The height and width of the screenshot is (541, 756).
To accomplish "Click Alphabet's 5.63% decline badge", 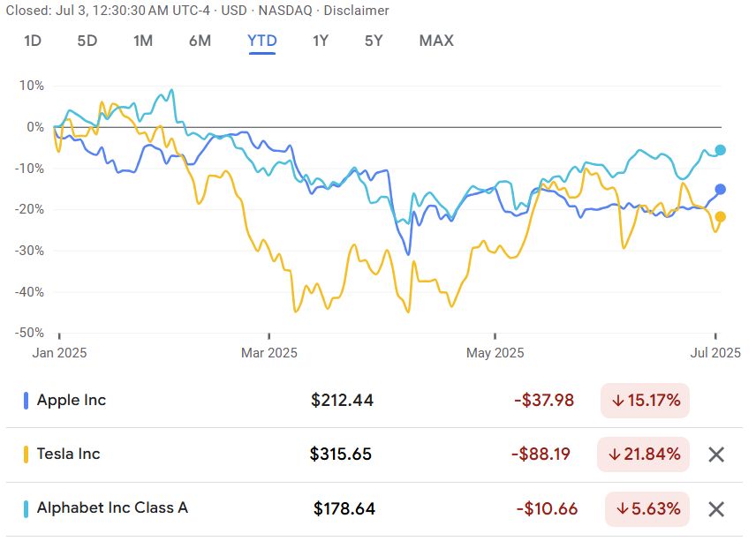I will pyautogui.click(x=647, y=508).
